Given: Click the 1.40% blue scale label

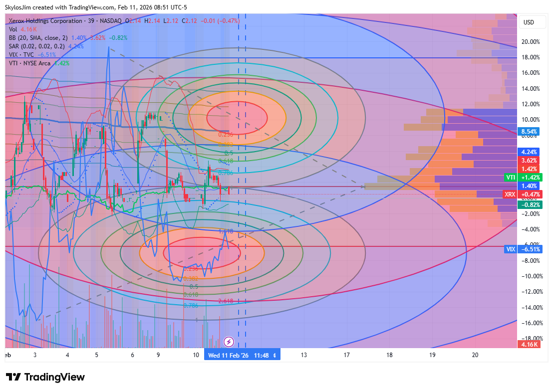Looking at the screenshot, I should [x=529, y=186].
